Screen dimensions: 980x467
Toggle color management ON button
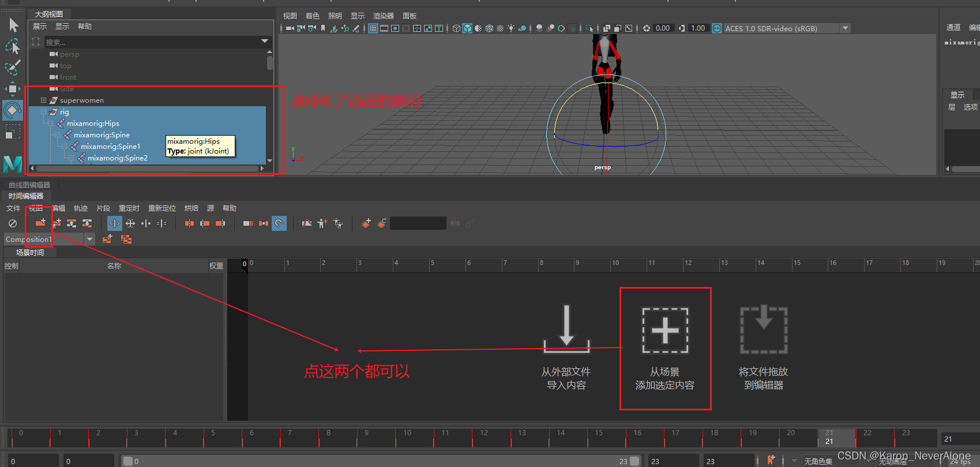pos(717,28)
